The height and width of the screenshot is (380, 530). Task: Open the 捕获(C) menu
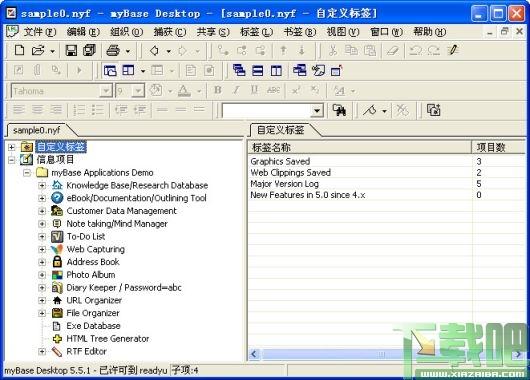point(170,32)
